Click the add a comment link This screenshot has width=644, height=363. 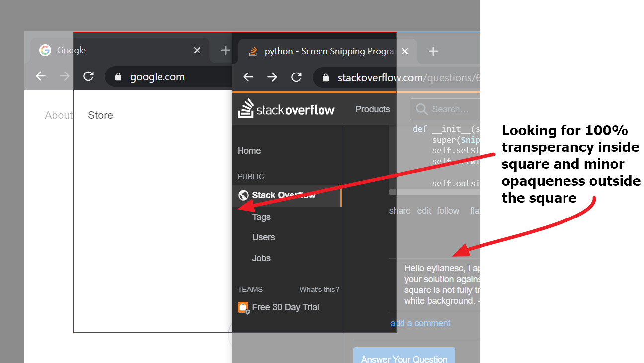click(420, 323)
